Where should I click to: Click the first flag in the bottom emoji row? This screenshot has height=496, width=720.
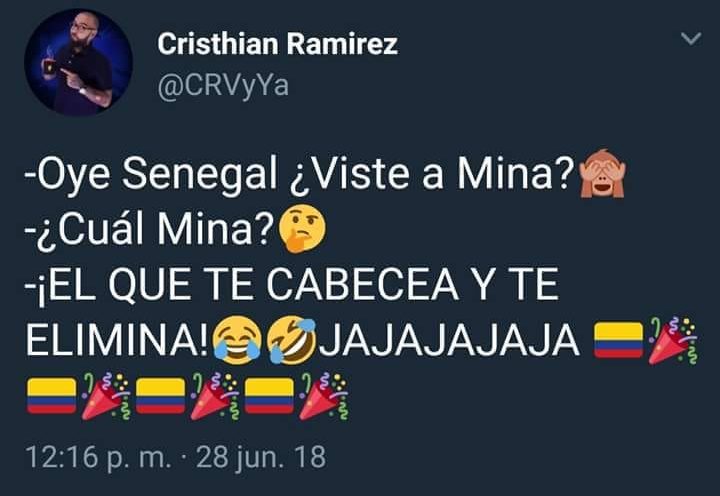(x=51, y=396)
